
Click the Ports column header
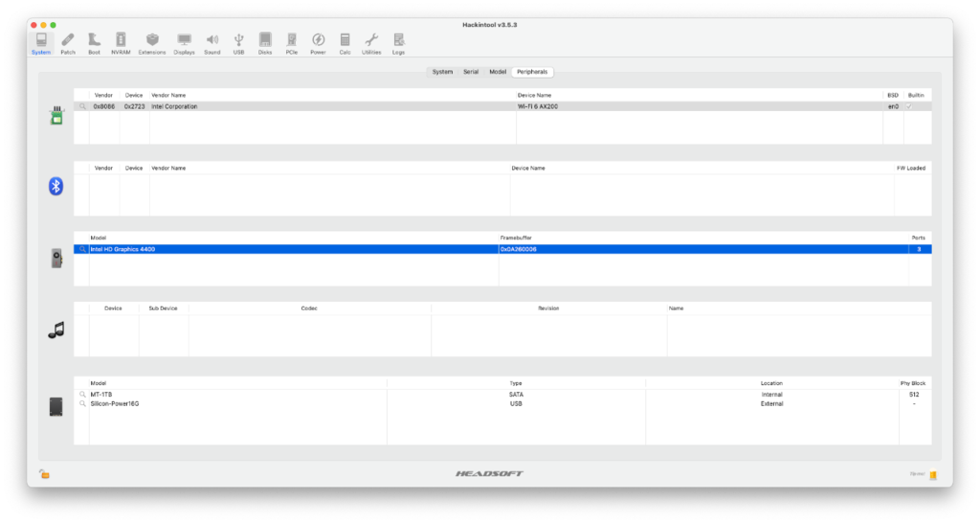918,239
